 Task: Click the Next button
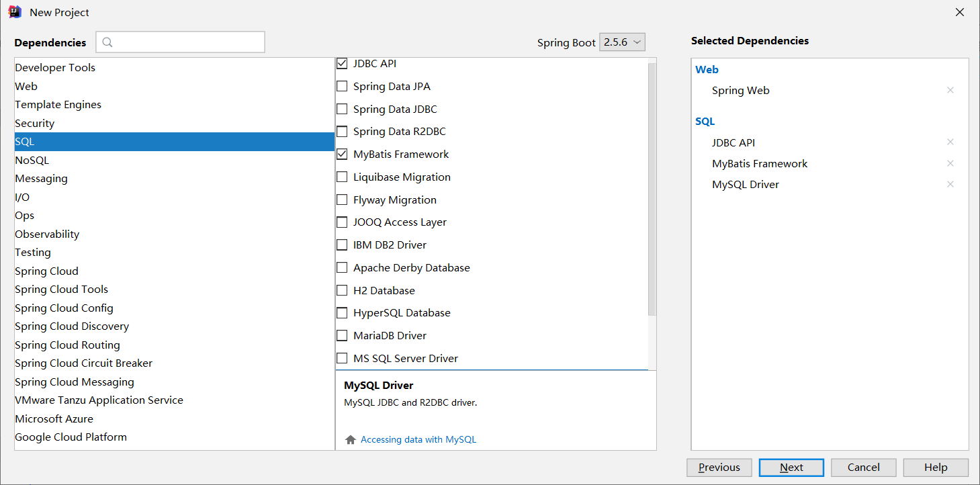(x=791, y=467)
